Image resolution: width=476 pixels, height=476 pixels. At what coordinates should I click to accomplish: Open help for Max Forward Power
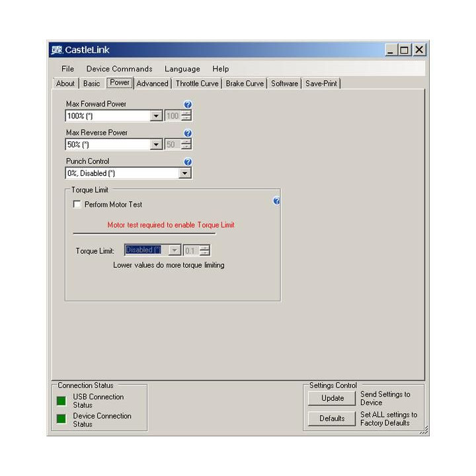(188, 104)
